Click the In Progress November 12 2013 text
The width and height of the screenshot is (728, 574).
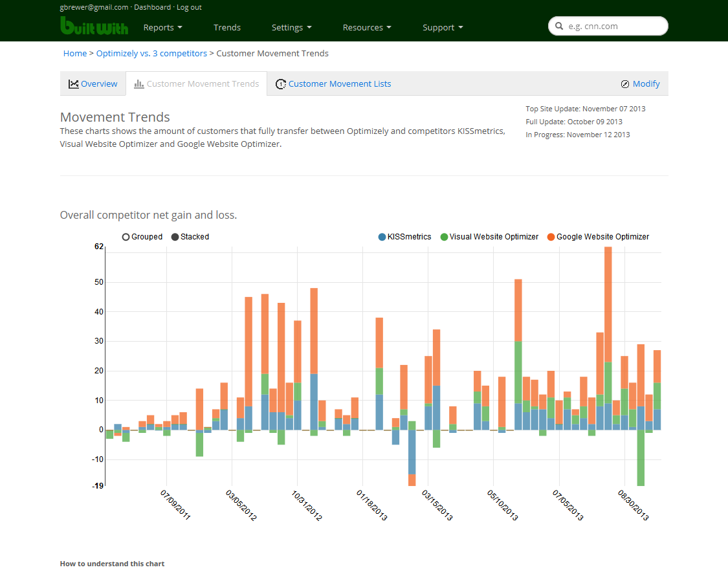pyautogui.click(x=578, y=135)
